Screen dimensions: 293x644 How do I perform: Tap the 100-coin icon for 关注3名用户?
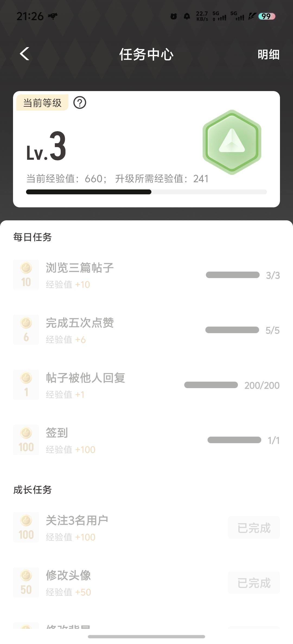pyautogui.click(x=26, y=527)
